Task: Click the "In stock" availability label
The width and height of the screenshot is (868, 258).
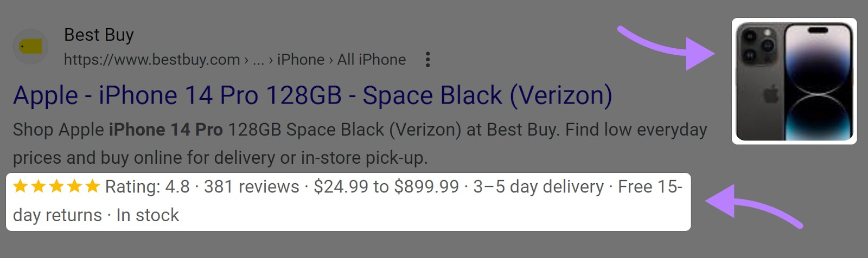Action: pos(148,215)
